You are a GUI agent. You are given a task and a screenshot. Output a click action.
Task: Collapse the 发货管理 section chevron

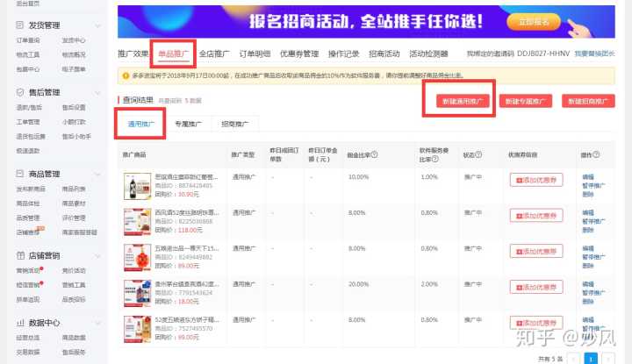[x=98, y=25]
